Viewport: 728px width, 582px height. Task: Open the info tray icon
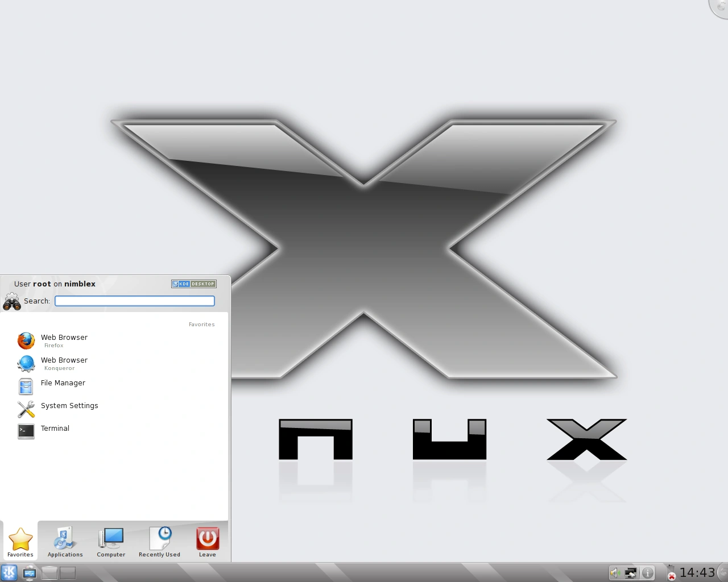648,572
